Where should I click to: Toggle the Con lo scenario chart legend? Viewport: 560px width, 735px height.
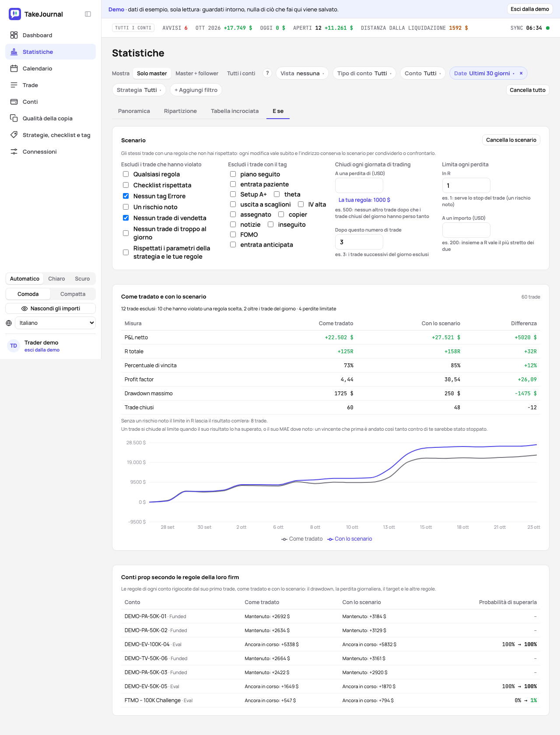click(x=350, y=539)
